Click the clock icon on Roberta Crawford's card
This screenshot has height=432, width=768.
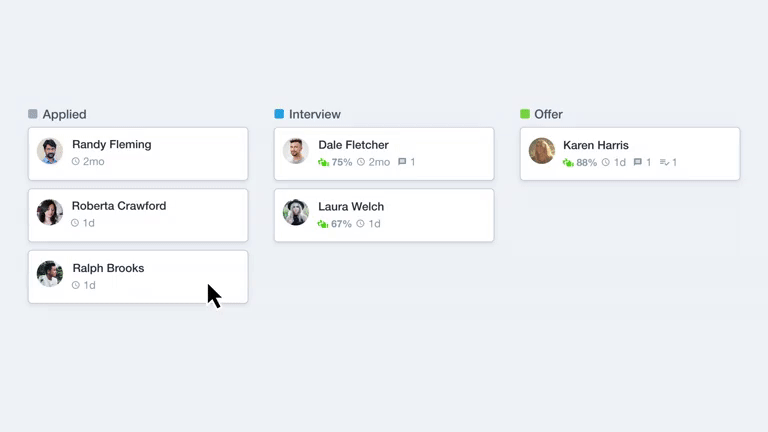click(76, 223)
